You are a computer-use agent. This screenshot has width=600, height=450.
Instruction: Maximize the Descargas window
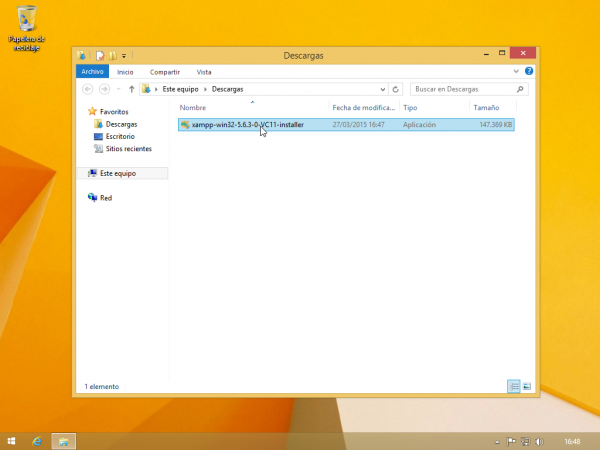coord(502,53)
